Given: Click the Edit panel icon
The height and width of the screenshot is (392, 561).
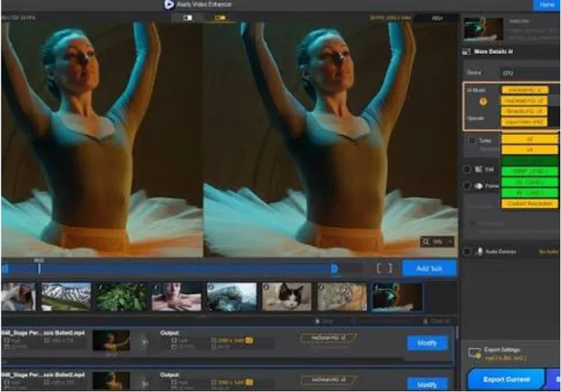Looking at the screenshot, I should point(478,169).
